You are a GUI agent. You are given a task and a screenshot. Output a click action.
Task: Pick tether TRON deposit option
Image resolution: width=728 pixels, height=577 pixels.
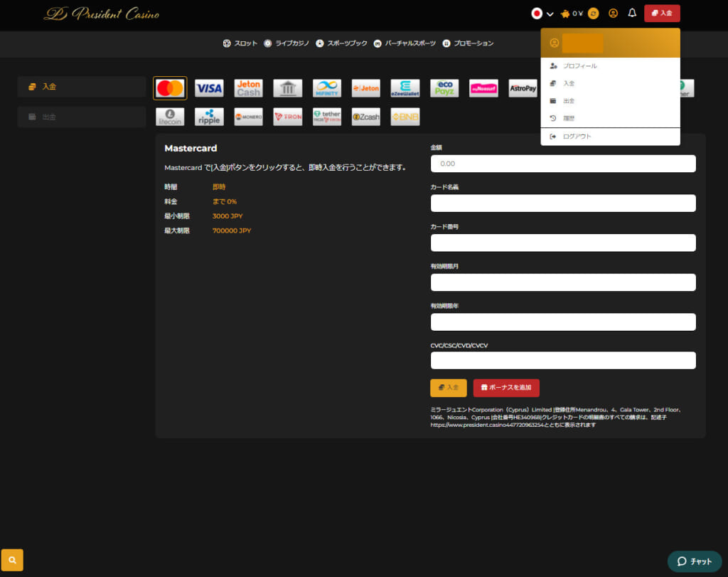327,117
